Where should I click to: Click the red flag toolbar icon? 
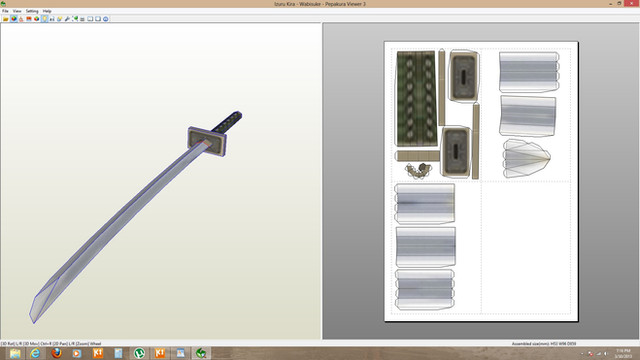[29, 19]
